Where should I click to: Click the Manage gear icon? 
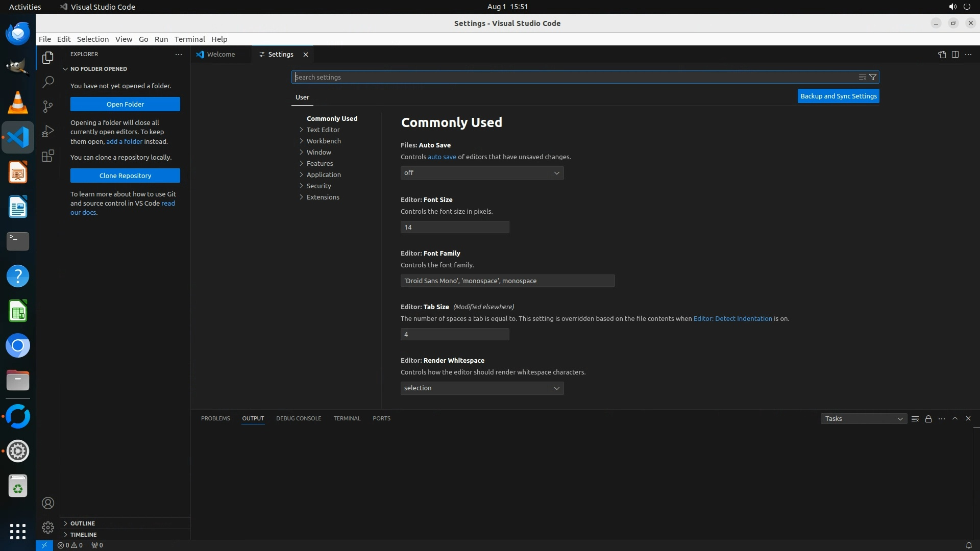[x=48, y=527]
